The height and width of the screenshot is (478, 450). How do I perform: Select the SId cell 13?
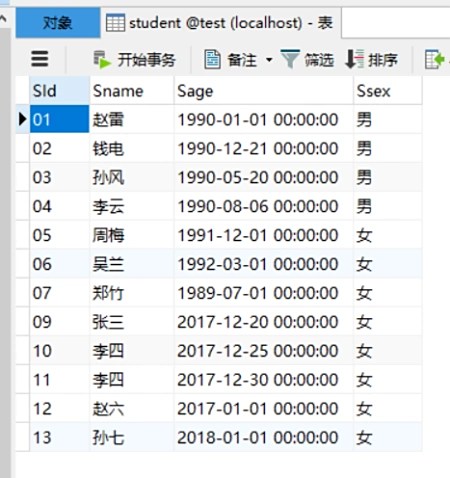[60, 438]
